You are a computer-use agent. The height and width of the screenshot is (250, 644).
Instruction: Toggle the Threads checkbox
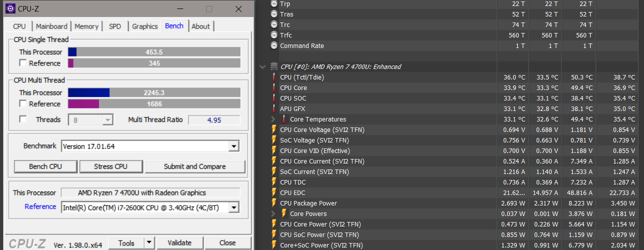pyautogui.click(x=22, y=119)
